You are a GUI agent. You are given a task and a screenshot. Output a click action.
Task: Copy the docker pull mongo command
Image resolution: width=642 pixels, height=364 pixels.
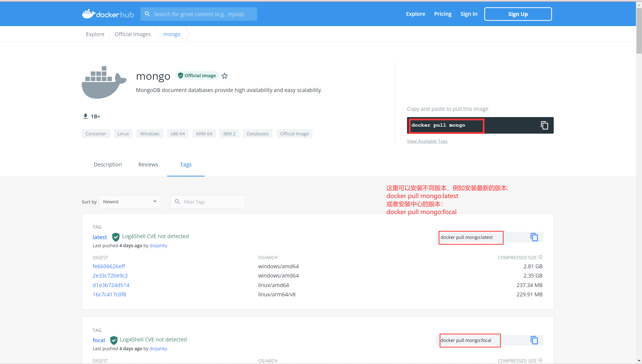coord(544,125)
